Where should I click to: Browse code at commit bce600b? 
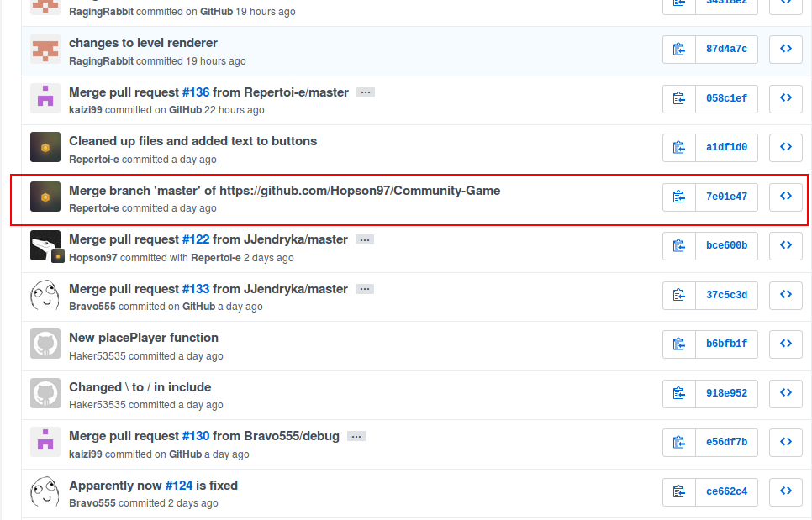tap(785, 245)
